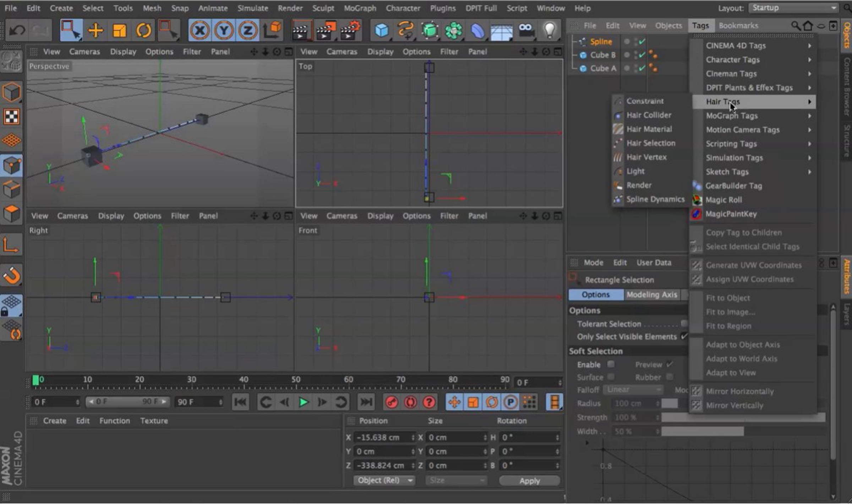This screenshot has height=504, width=852.
Task: Click the preview range 0F–90F slider
Action: pyautogui.click(x=127, y=402)
